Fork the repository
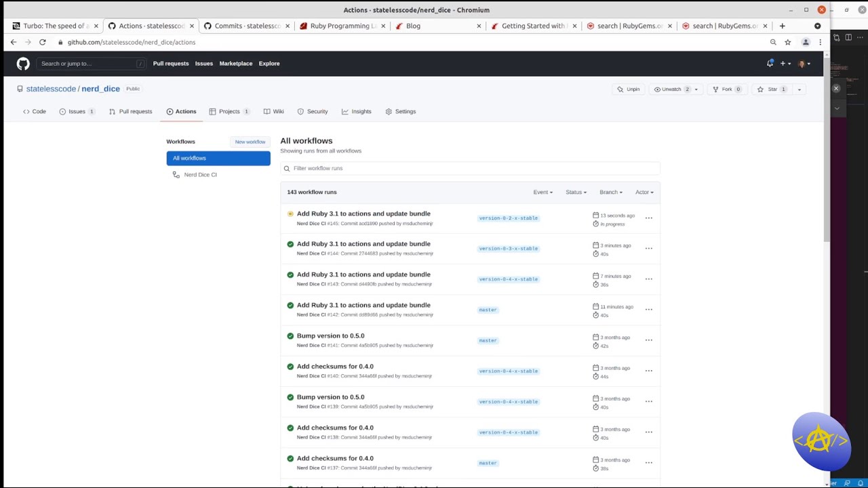 [x=726, y=89]
